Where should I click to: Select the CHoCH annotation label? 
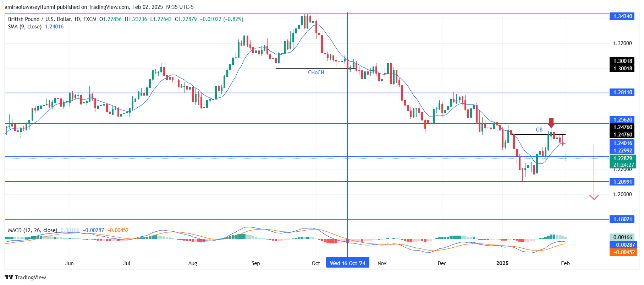[x=316, y=72]
